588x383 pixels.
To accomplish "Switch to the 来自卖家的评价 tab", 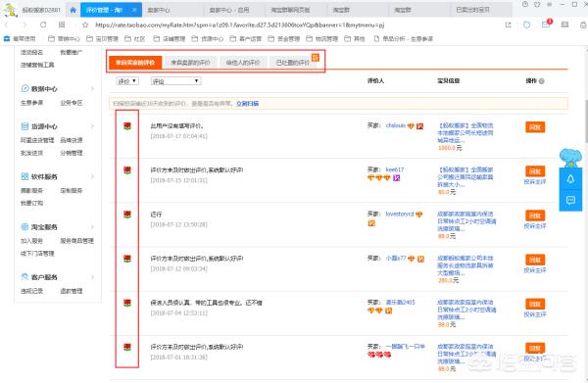I will (x=190, y=63).
